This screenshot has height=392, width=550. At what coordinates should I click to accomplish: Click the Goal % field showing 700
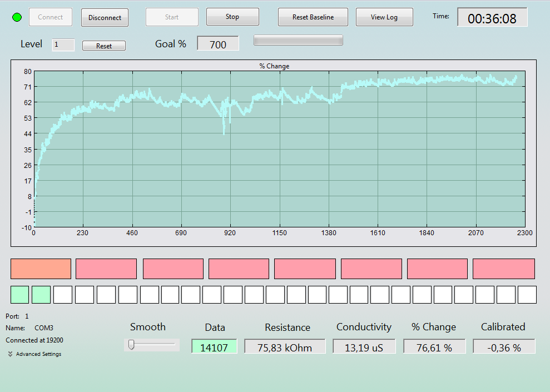coord(218,44)
